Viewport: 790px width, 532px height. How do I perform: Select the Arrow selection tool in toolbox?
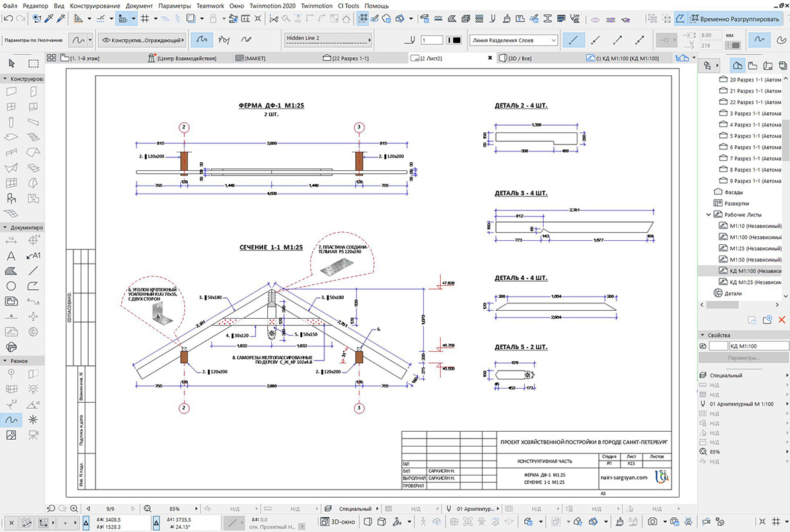pyautogui.click(x=11, y=63)
